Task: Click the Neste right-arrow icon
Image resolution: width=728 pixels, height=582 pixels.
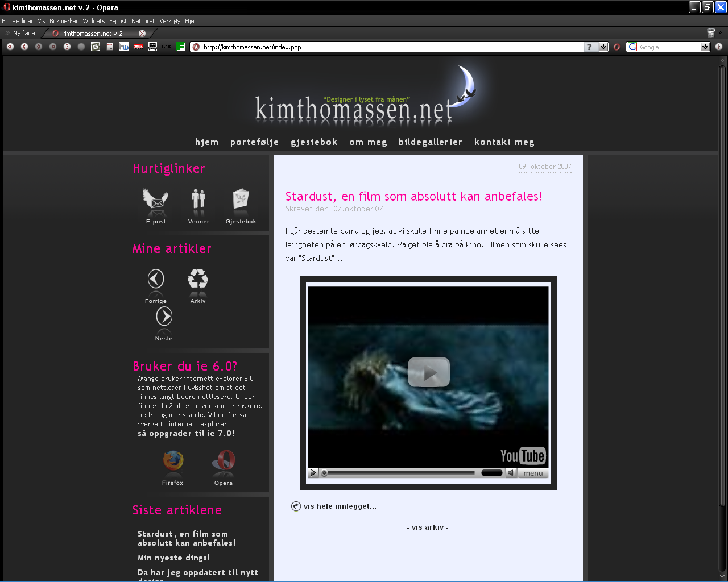Action: tap(164, 317)
